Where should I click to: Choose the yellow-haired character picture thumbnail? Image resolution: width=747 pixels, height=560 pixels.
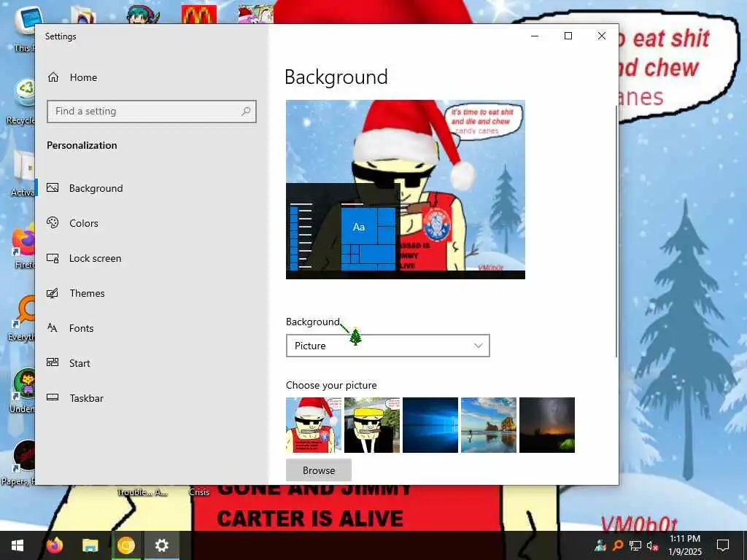tap(372, 425)
